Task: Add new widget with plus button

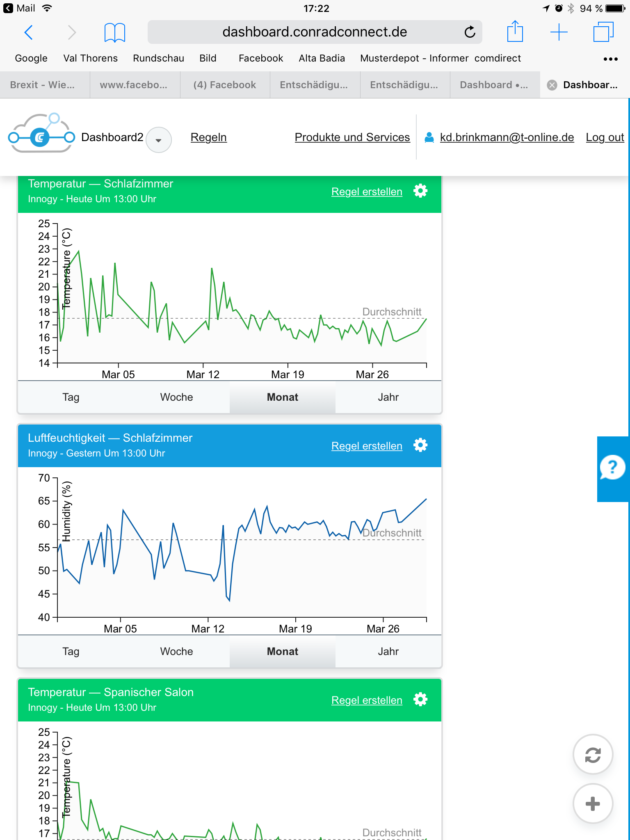Action: pos(593,804)
